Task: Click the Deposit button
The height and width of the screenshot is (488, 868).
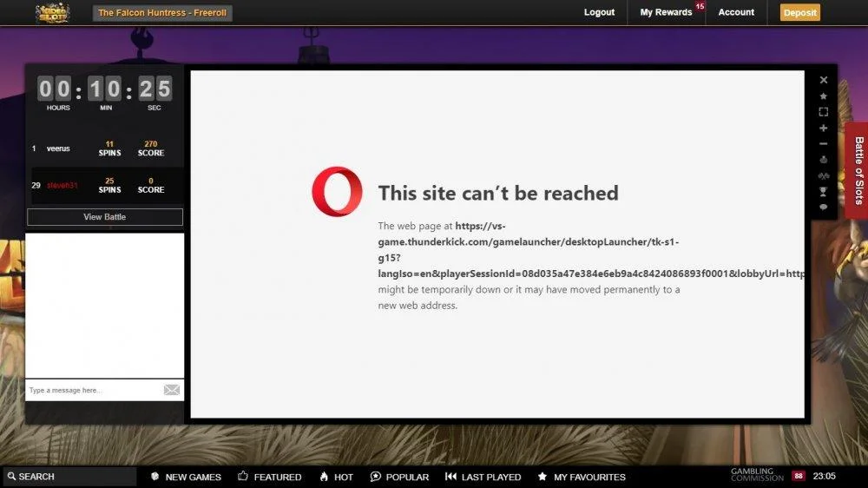Action: [800, 12]
